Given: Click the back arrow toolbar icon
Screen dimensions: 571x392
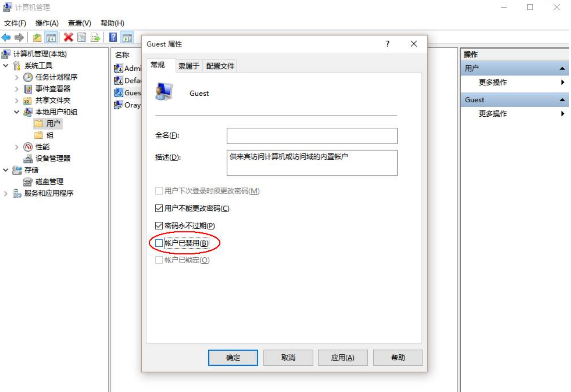Looking at the screenshot, I should pos(6,38).
